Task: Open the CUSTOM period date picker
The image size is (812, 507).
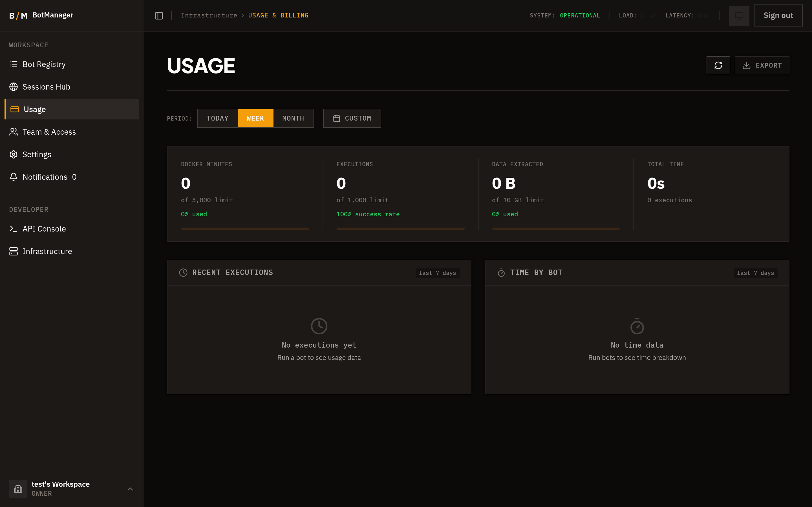Action: tap(352, 118)
